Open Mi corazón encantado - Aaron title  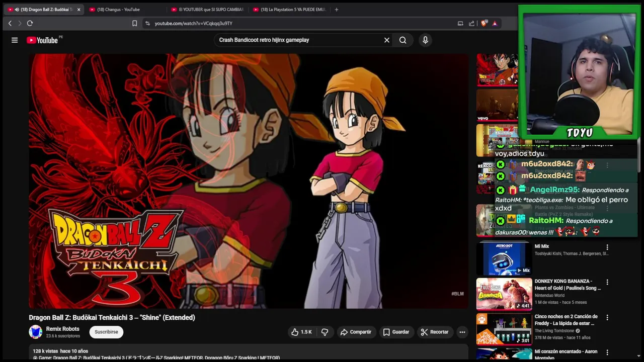[566, 354]
